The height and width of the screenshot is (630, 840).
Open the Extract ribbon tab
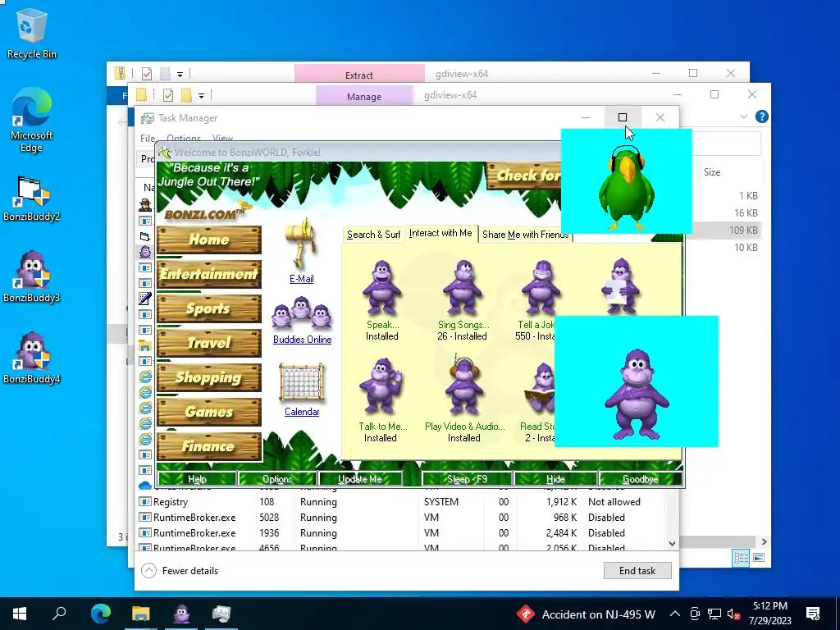359,75
